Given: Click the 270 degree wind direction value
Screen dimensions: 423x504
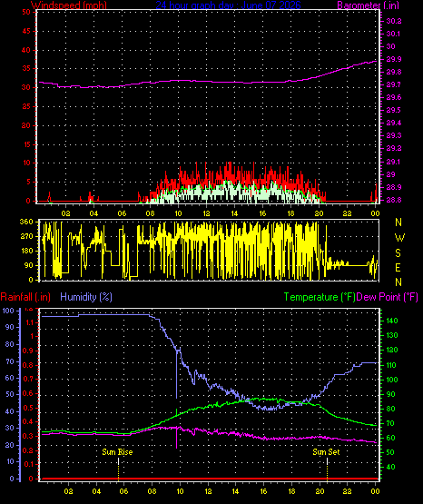Looking at the screenshot, I should pos(26,237).
